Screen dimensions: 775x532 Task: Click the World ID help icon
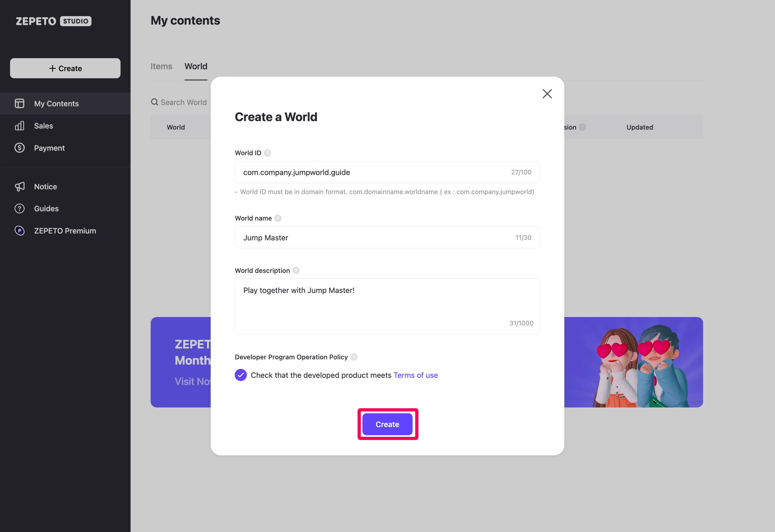coord(267,153)
